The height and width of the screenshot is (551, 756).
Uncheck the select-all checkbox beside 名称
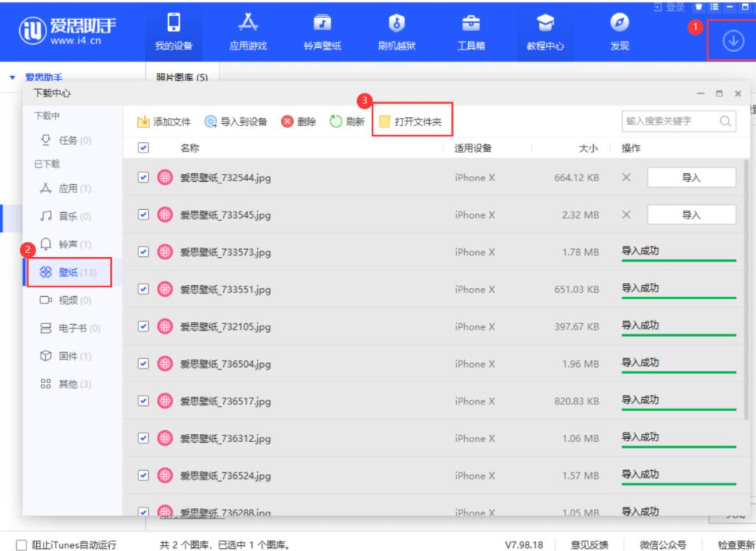144,148
